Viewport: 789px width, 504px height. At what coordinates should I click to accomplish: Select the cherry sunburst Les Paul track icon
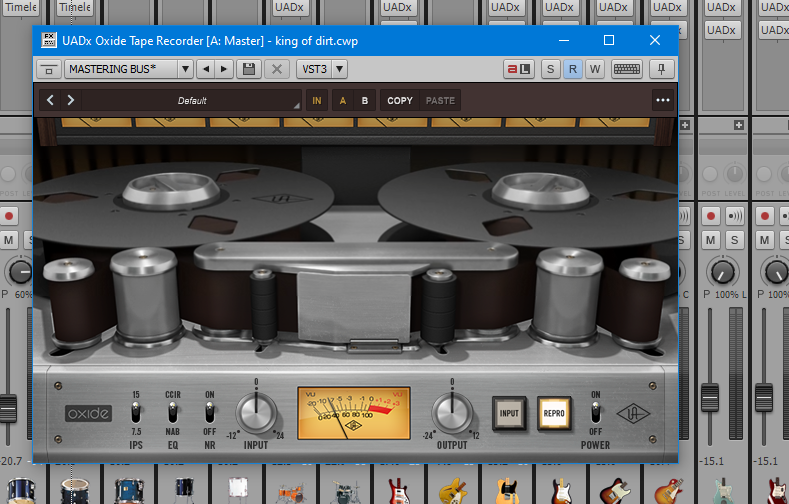pyautogui.click(x=669, y=491)
